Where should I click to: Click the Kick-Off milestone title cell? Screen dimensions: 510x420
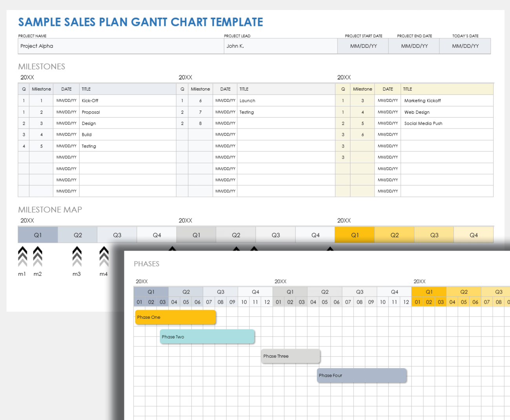point(127,100)
